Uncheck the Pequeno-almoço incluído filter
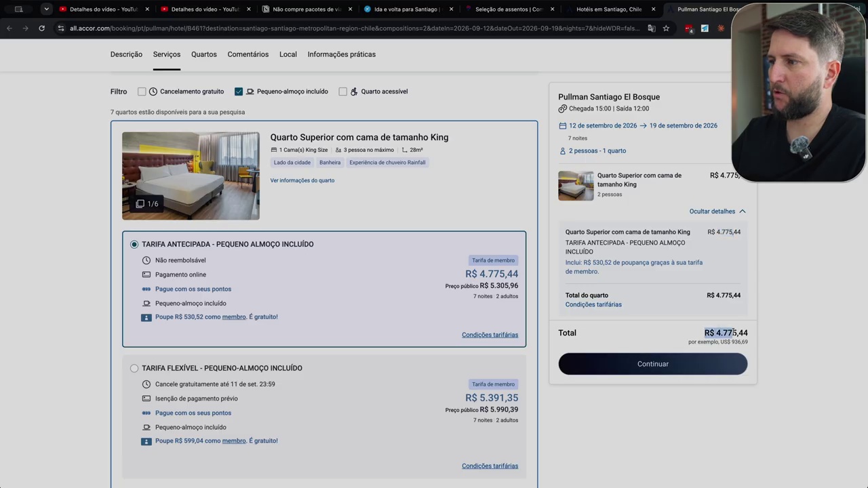 pos(239,91)
